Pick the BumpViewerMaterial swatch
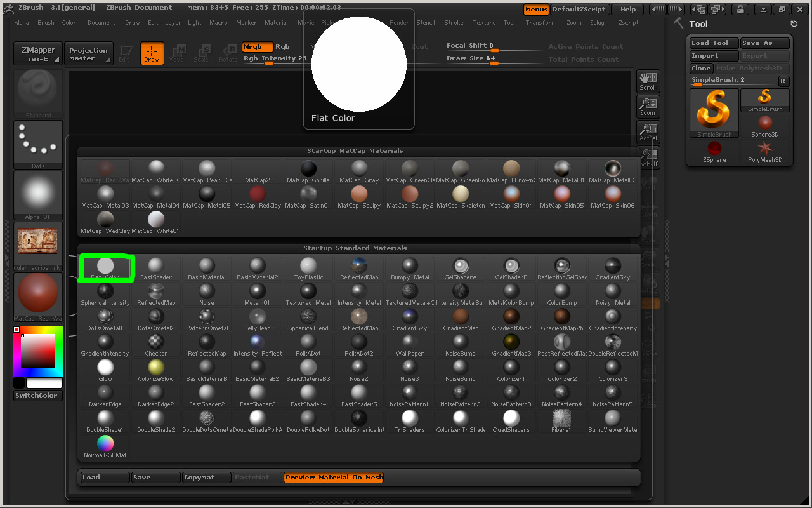The image size is (812, 508). 613,421
